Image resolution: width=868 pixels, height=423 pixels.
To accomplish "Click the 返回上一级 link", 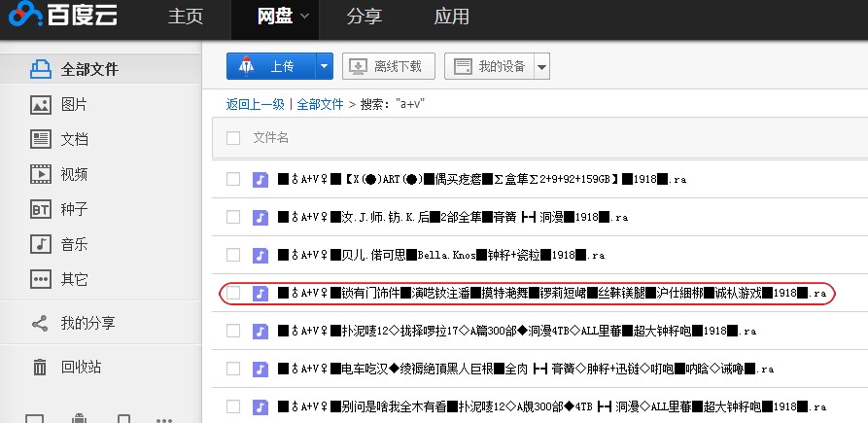I will pyautogui.click(x=256, y=104).
